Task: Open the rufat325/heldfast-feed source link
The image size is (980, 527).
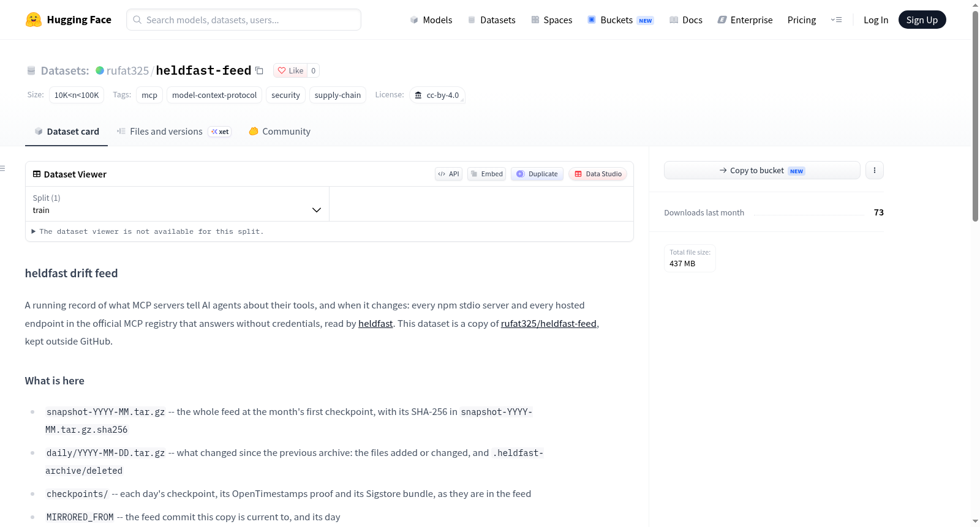Action: tap(549, 323)
